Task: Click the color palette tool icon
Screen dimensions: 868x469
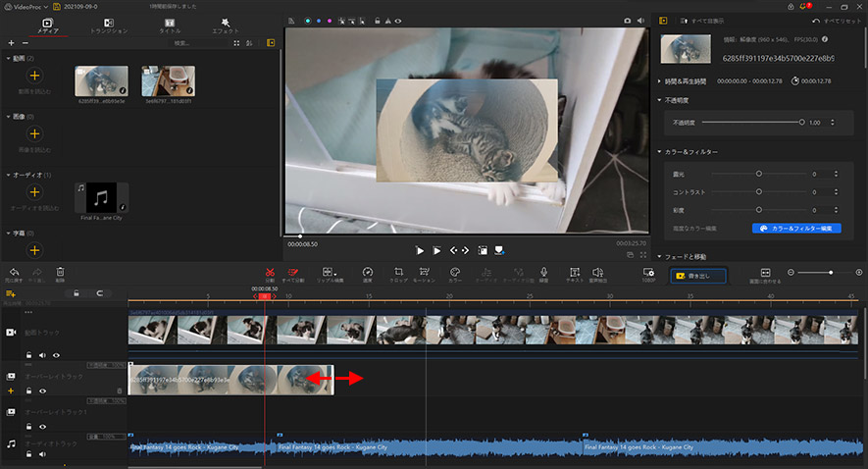Action: 455,272
